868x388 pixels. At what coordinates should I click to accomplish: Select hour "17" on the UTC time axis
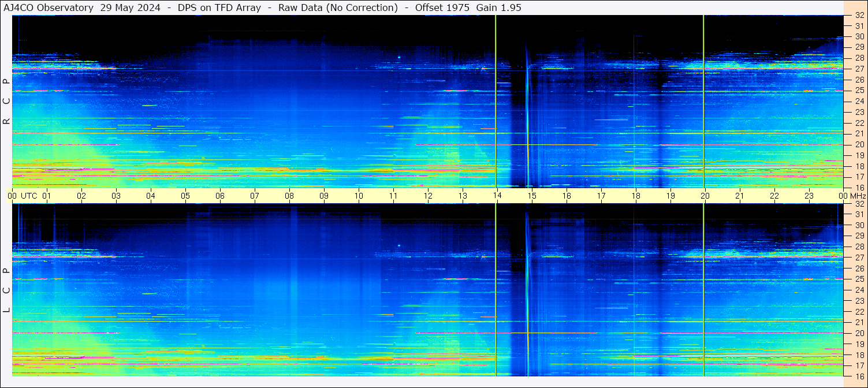point(601,196)
